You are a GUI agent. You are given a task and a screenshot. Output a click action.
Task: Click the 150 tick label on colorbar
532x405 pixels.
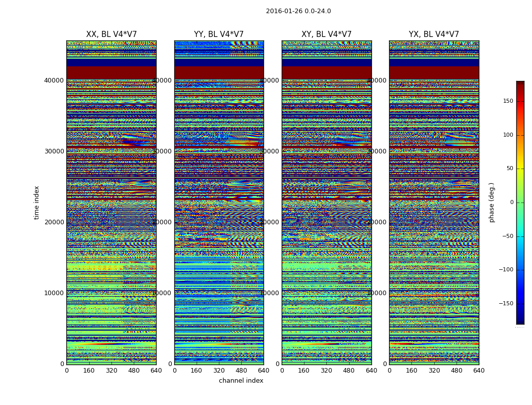tap(508, 101)
